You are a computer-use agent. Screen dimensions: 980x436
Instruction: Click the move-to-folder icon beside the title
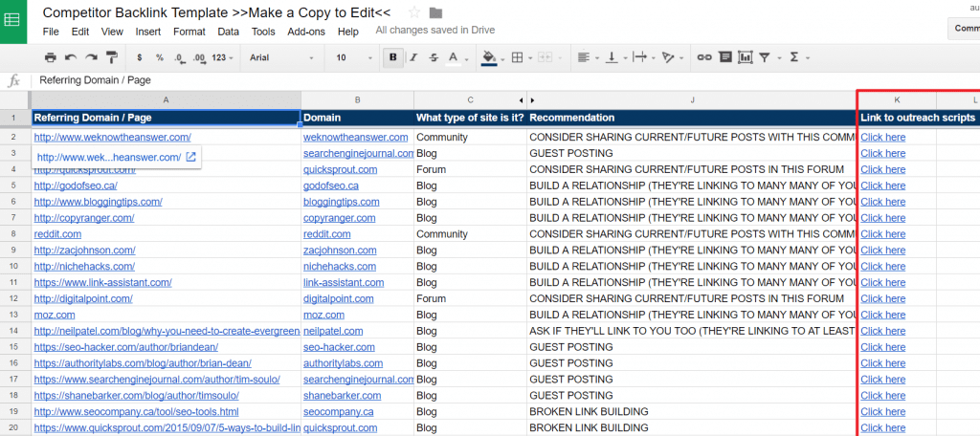pyautogui.click(x=435, y=13)
